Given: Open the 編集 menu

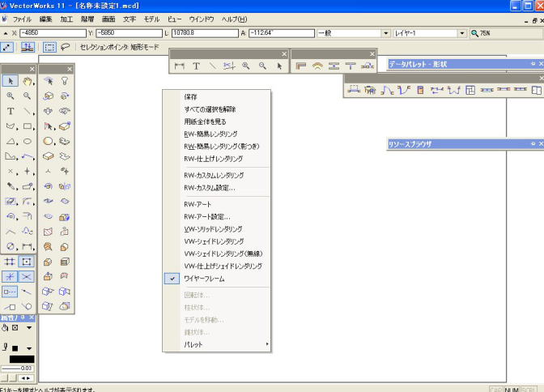Looking at the screenshot, I should click(45, 19).
